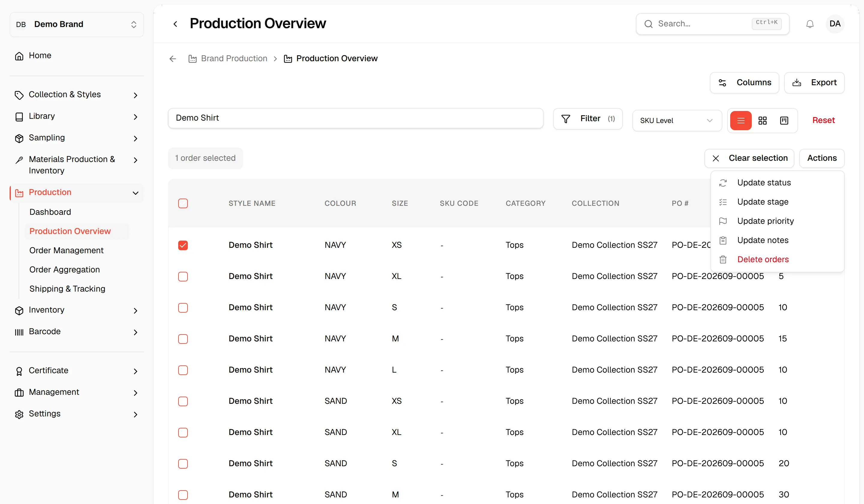Image resolution: width=864 pixels, height=504 pixels.
Task: Click the Sampling box icon
Action: pos(19,138)
